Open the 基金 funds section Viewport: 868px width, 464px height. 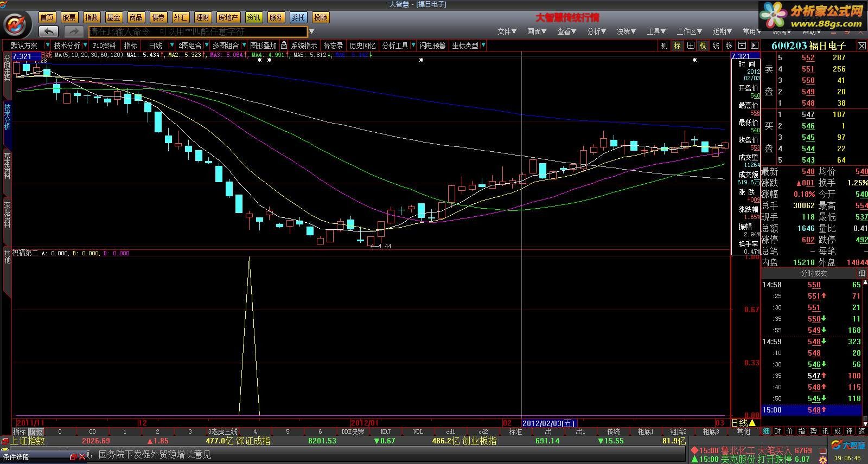tap(114, 17)
